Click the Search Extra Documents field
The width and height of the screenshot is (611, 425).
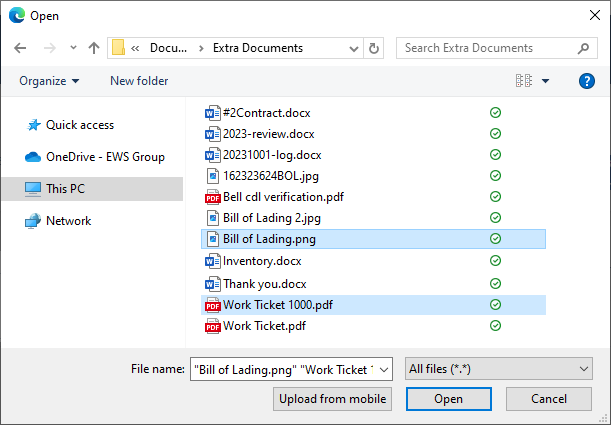pos(485,48)
